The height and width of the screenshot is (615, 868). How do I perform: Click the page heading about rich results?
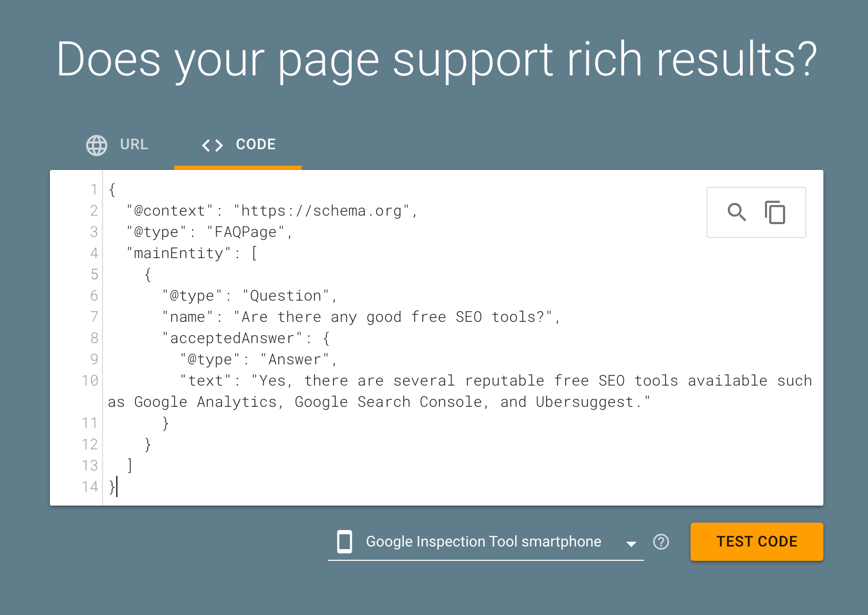[437, 61]
